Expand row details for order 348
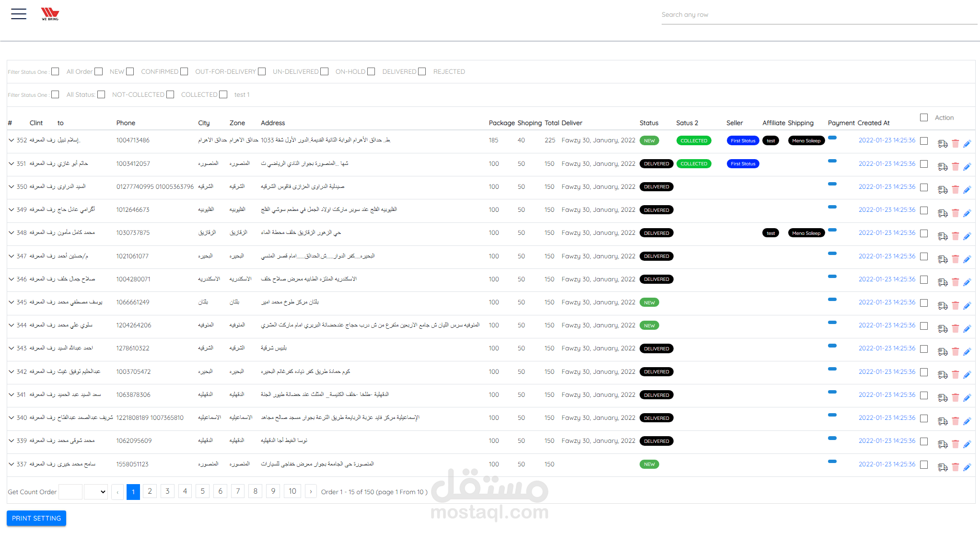The height and width of the screenshot is (533, 980). (x=11, y=232)
